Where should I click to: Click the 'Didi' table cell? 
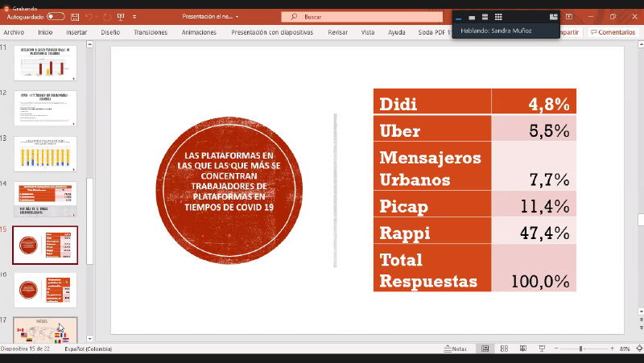[432, 101]
